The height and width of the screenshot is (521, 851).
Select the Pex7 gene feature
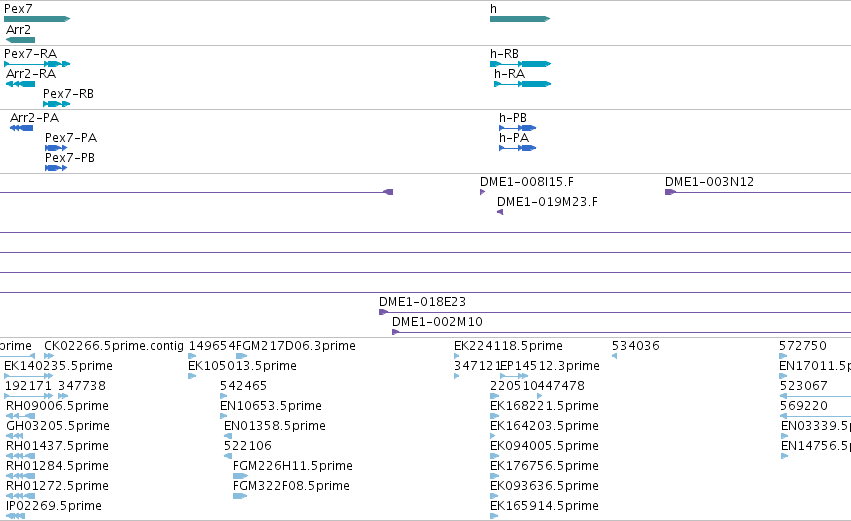coord(37,19)
